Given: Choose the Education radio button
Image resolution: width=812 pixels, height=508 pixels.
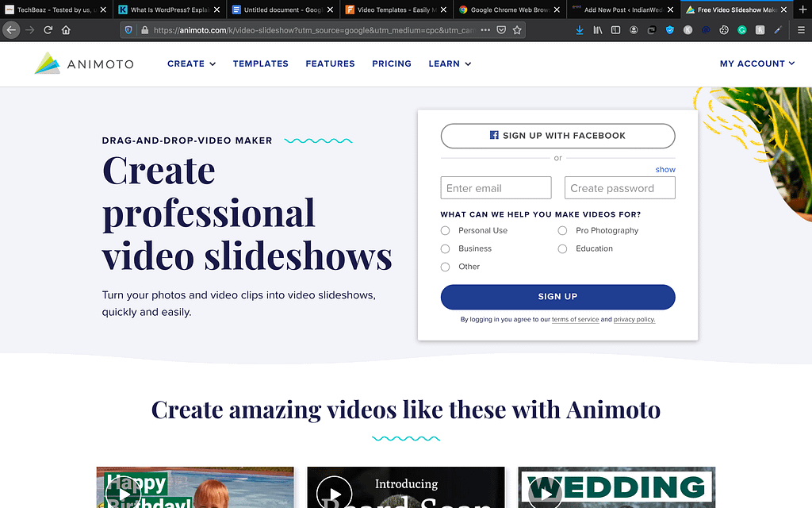Looking at the screenshot, I should click(562, 248).
